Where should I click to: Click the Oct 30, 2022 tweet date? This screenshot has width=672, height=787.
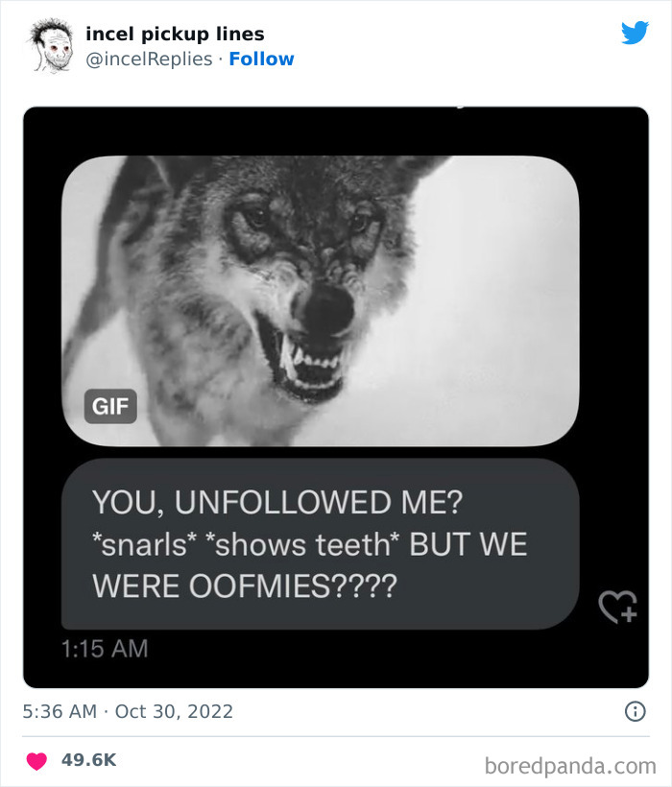[174, 711]
